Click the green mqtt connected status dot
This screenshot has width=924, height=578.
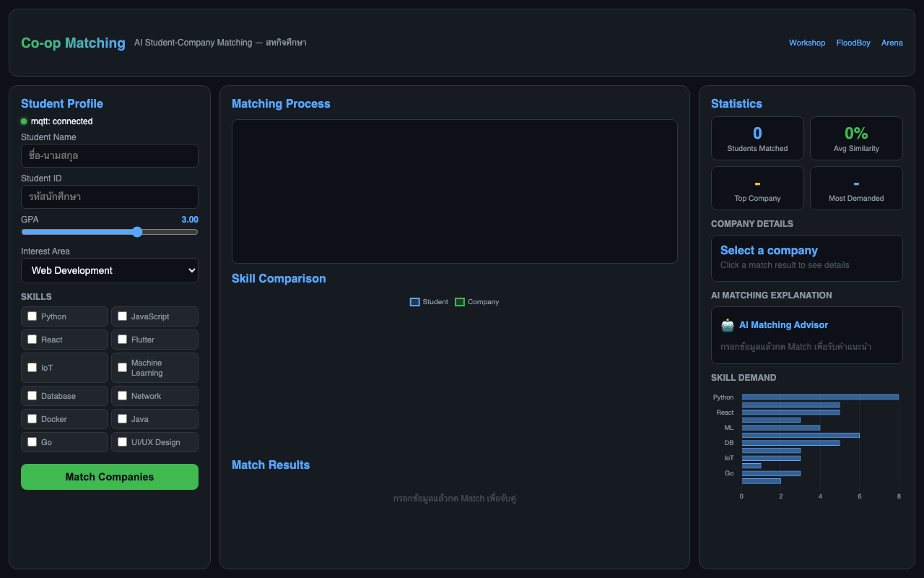24,121
